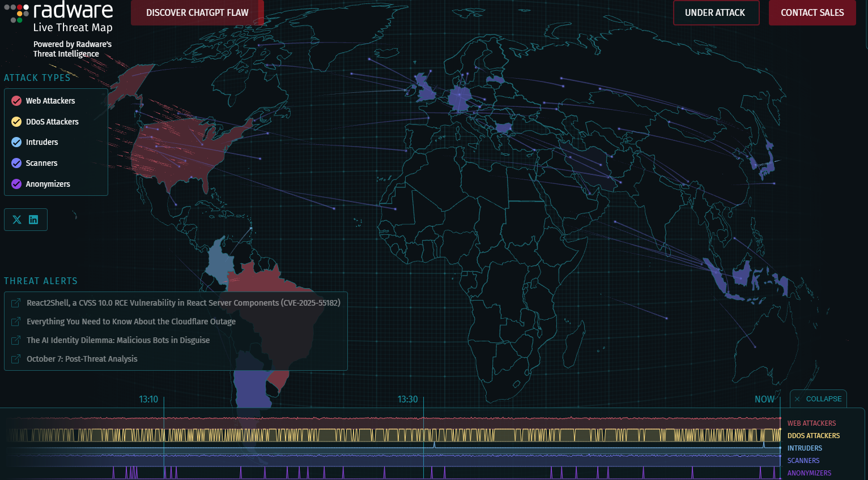Open the React2Shell alert via its external-link icon
Image resolution: width=868 pixels, height=480 pixels.
point(15,302)
